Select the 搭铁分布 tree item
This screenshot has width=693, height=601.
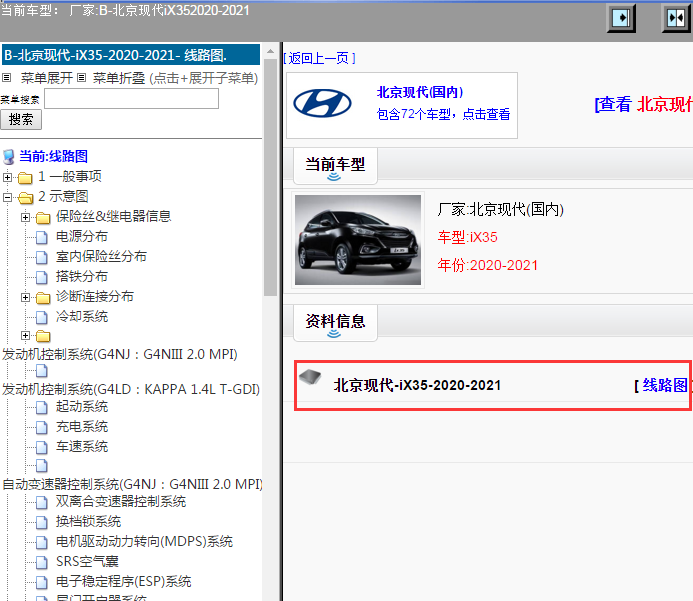point(82,277)
